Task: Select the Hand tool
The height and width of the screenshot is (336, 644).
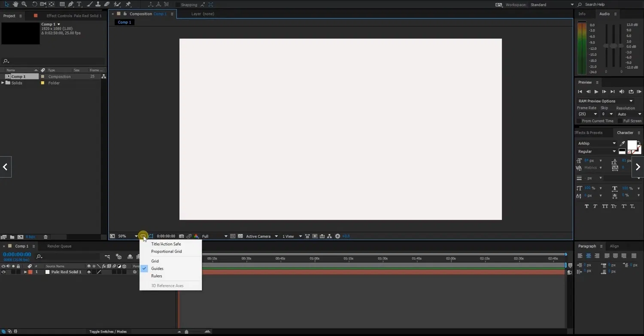Action: point(15,4)
